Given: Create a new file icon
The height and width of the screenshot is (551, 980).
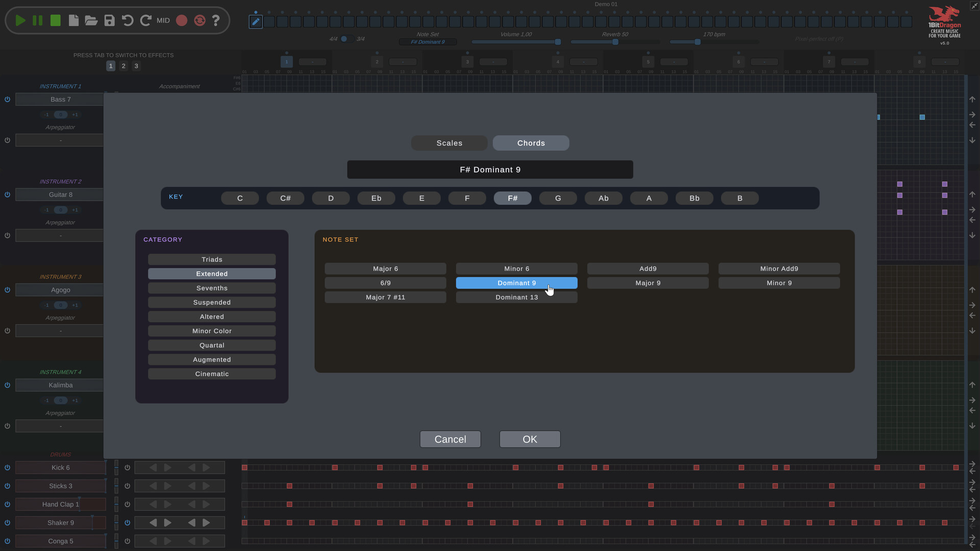Looking at the screenshot, I should [73, 20].
